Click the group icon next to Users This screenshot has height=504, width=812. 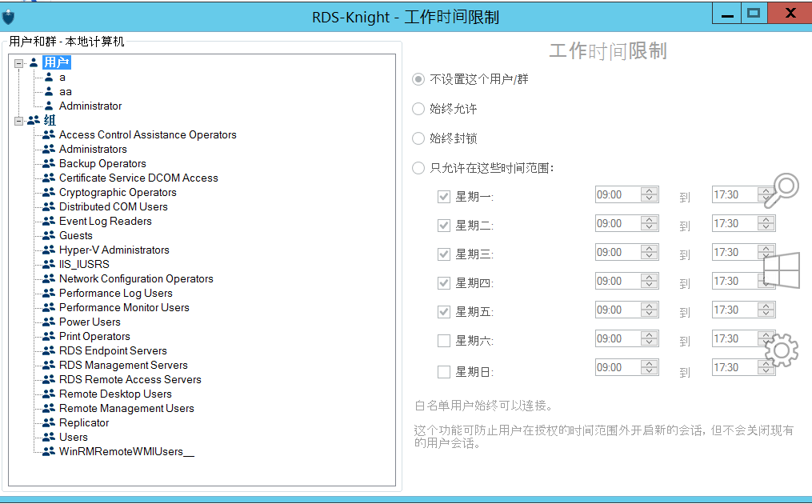[49, 437]
